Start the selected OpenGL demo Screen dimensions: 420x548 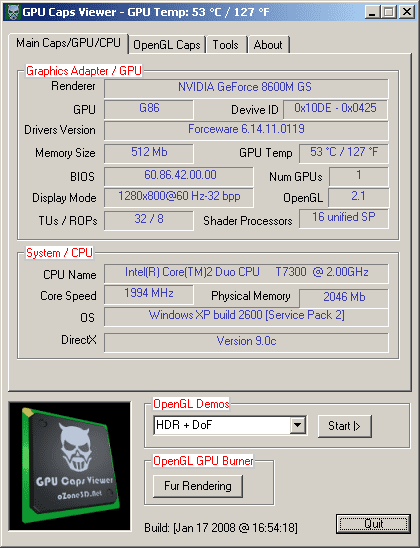[x=345, y=426]
